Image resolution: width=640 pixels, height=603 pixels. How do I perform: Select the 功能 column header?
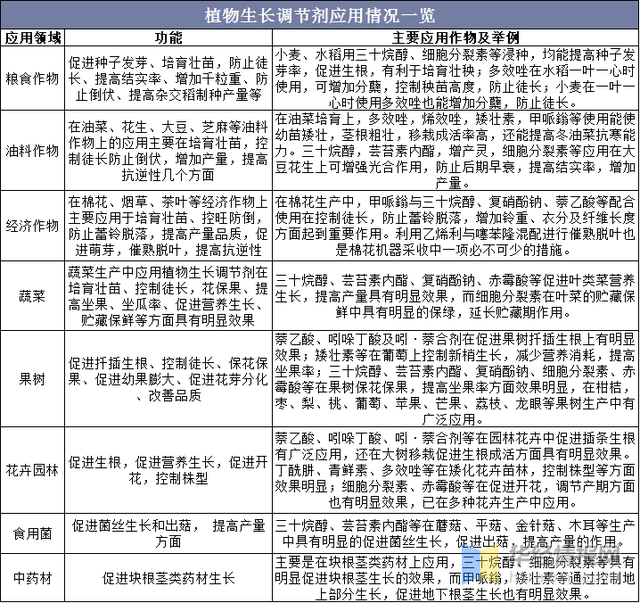tap(167, 37)
